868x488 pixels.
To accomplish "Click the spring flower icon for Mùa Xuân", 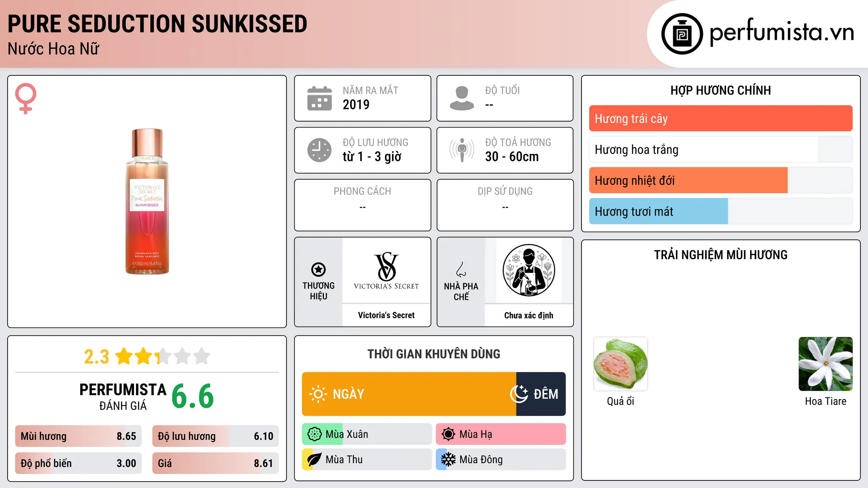I will (x=314, y=434).
